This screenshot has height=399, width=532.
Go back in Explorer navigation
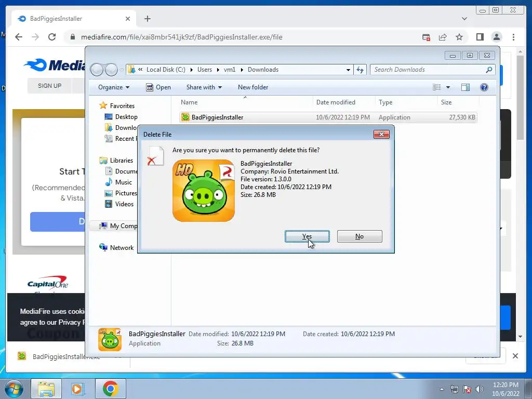97,70
